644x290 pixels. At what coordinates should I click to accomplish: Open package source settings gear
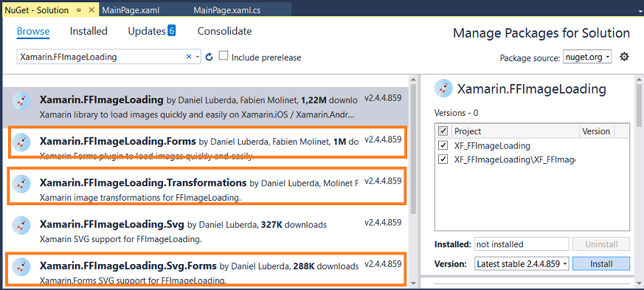coord(624,57)
